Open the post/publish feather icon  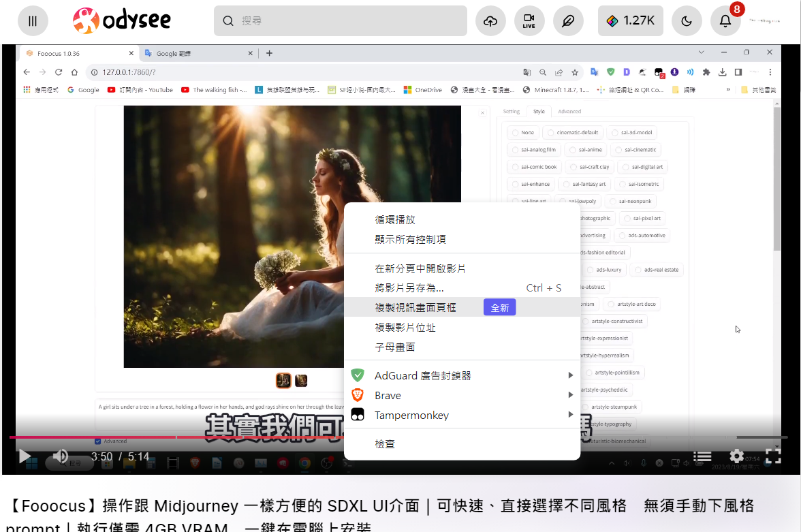pyautogui.click(x=568, y=21)
